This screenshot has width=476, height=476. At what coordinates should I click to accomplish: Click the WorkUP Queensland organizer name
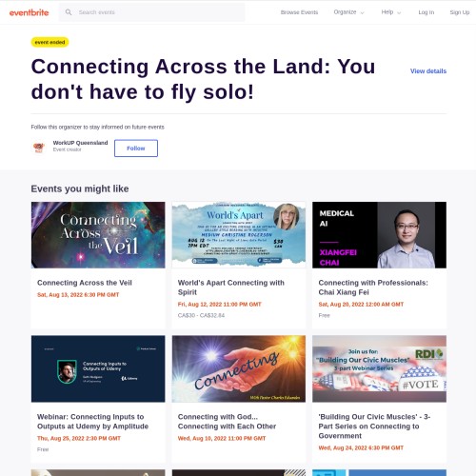(x=80, y=143)
